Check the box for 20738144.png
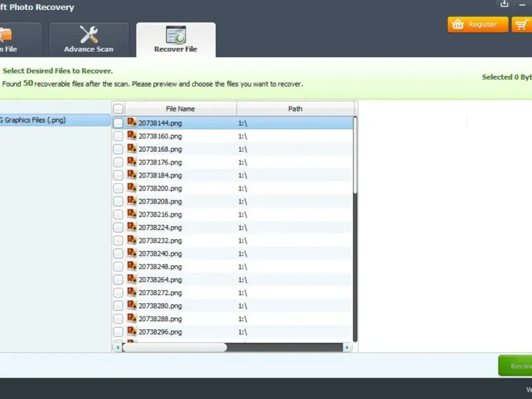The height and width of the screenshot is (399, 532). coord(118,123)
